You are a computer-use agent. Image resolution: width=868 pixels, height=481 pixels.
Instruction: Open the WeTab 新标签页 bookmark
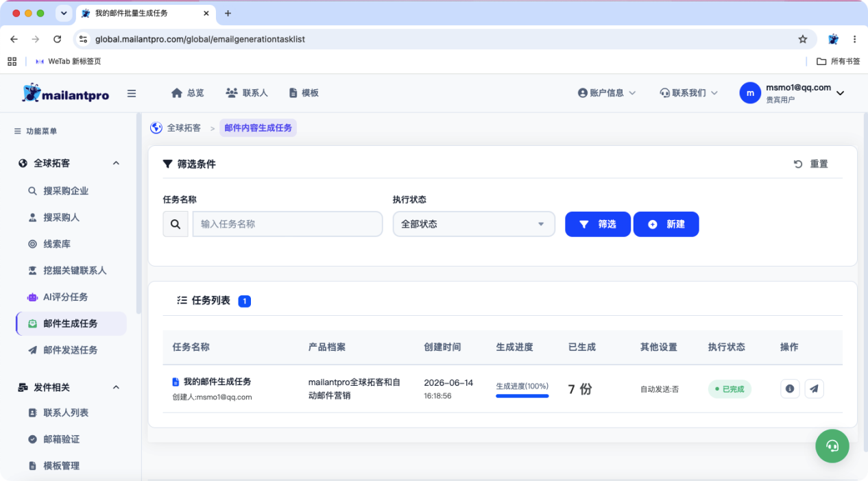(68, 61)
